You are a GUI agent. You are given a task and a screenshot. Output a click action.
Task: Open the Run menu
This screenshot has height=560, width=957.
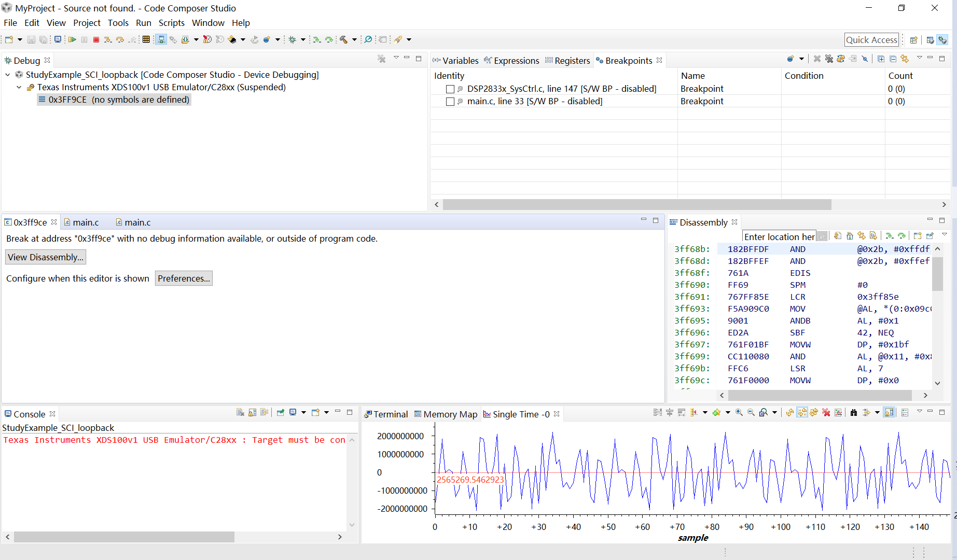click(144, 23)
